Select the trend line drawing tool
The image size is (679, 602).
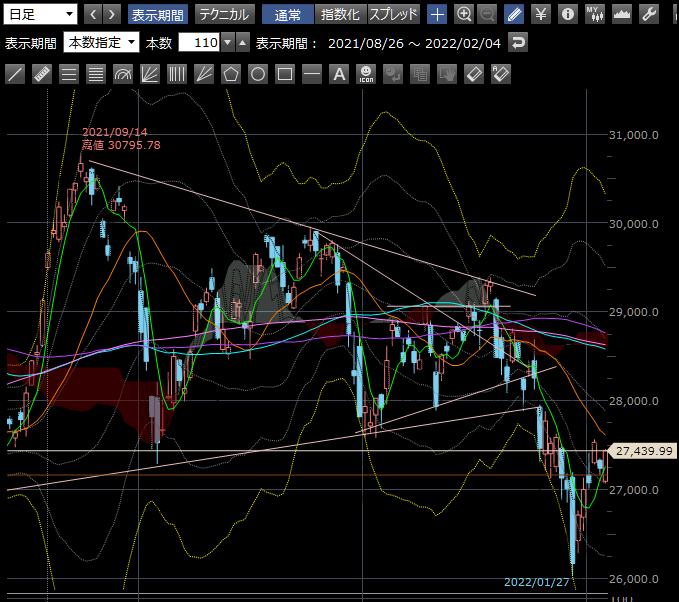[15, 74]
